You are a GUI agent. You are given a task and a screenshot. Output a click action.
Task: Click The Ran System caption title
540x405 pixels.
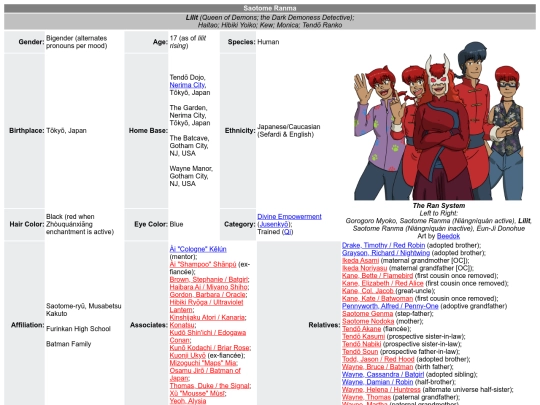439,205
